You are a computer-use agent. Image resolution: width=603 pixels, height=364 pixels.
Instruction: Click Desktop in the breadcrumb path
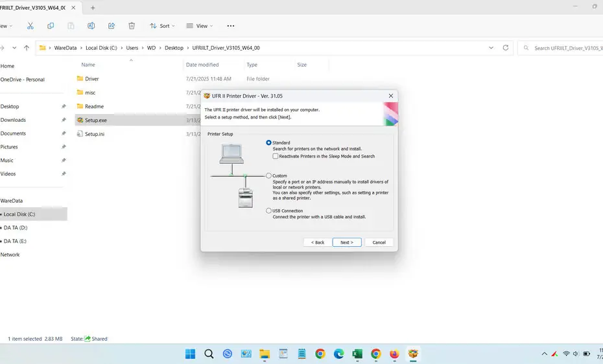click(174, 48)
